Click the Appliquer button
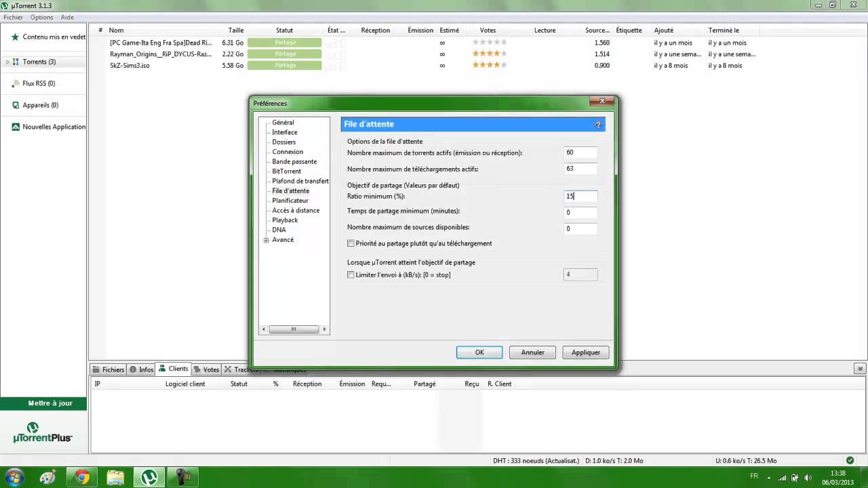This screenshot has width=868, height=488. 586,352
